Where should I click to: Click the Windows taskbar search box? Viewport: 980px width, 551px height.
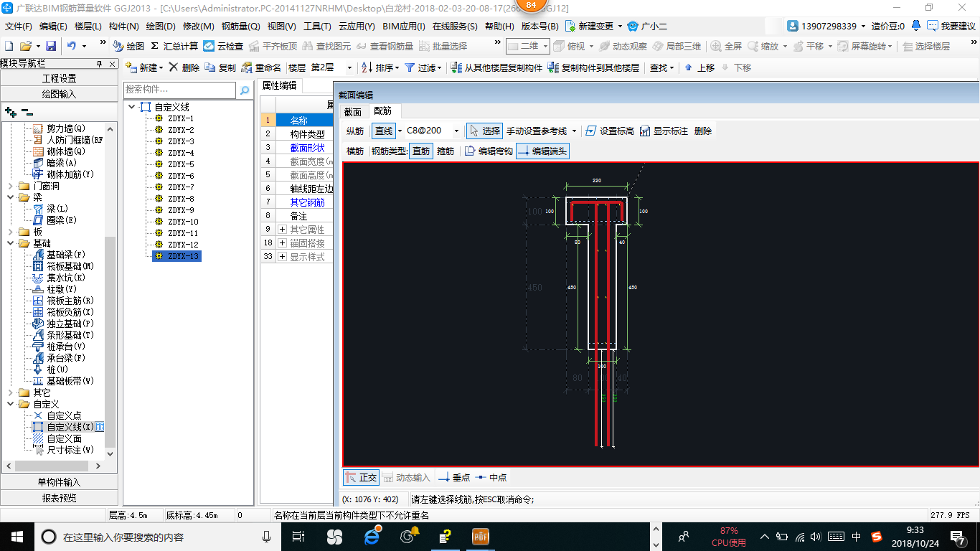point(157,537)
